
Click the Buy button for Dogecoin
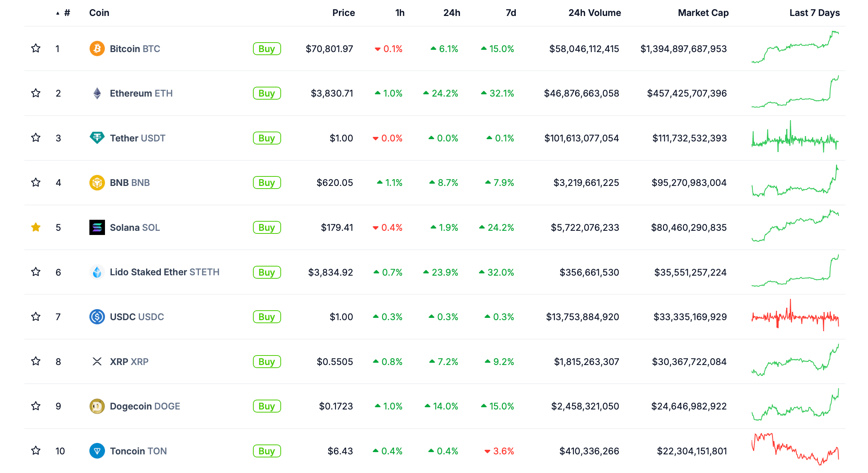coord(267,406)
